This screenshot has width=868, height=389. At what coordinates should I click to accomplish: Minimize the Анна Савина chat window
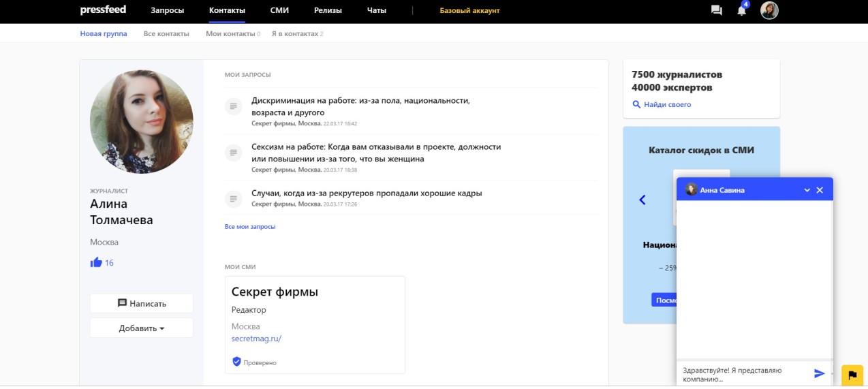pos(807,190)
